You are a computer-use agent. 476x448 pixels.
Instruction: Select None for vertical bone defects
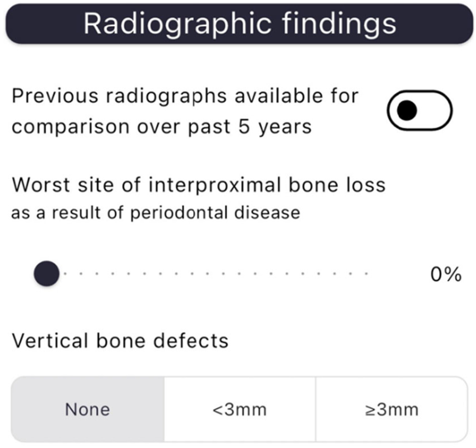coord(87,409)
